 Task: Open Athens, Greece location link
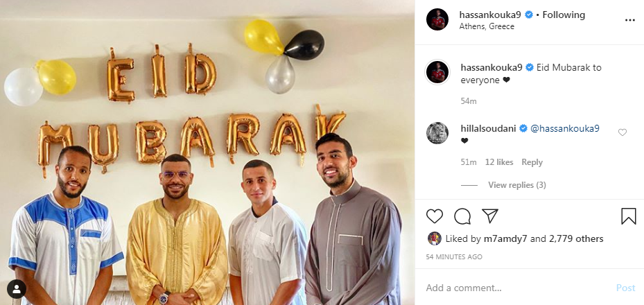point(487,26)
